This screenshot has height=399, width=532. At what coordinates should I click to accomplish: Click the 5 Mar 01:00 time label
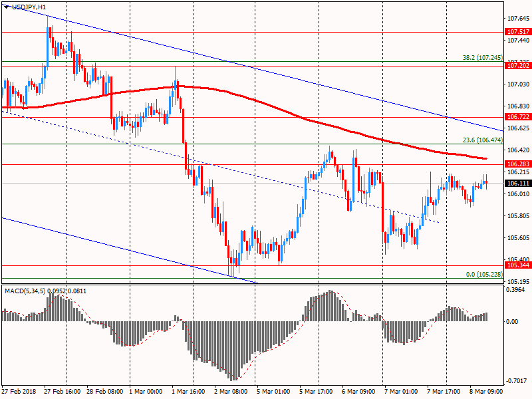(273, 391)
